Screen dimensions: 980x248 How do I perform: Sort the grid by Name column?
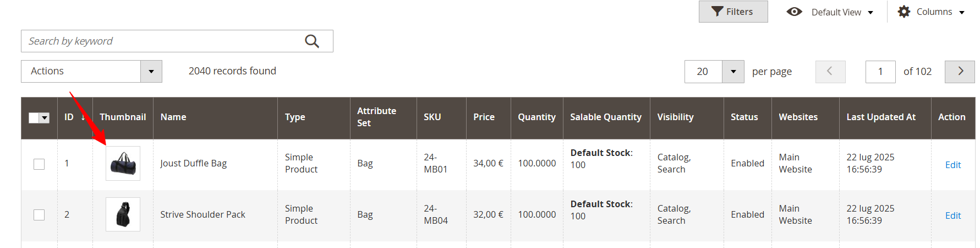pos(173,117)
